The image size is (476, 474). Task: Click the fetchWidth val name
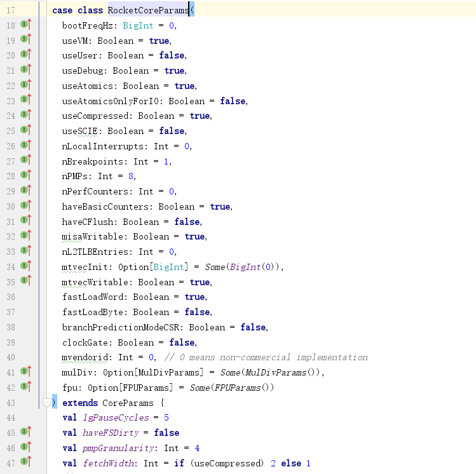pyautogui.click(x=108, y=463)
